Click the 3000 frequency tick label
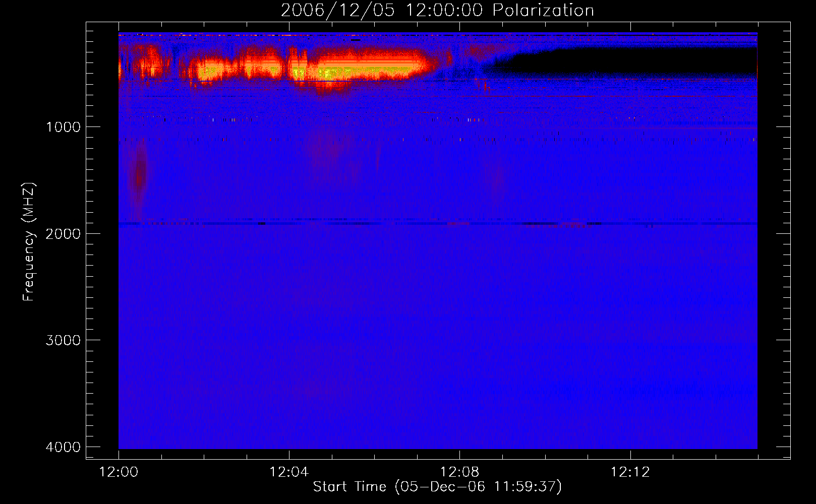This screenshot has width=816, height=504. pyautogui.click(x=63, y=340)
